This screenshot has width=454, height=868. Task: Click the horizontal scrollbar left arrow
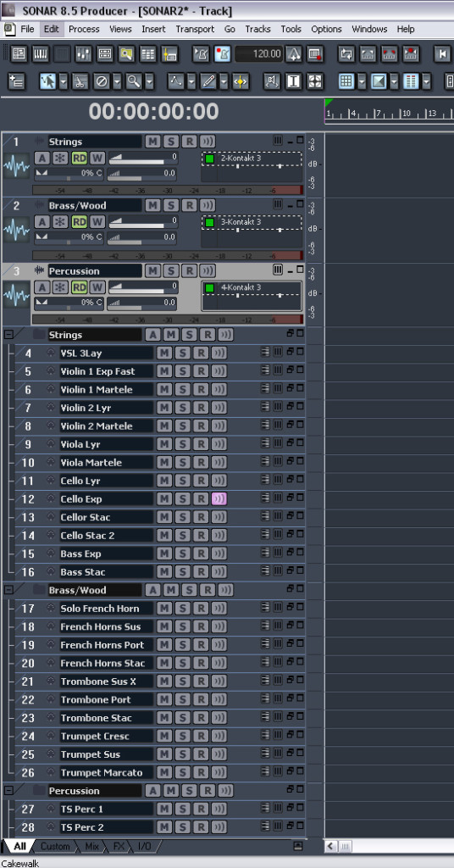pyautogui.click(x=330, y=846)
